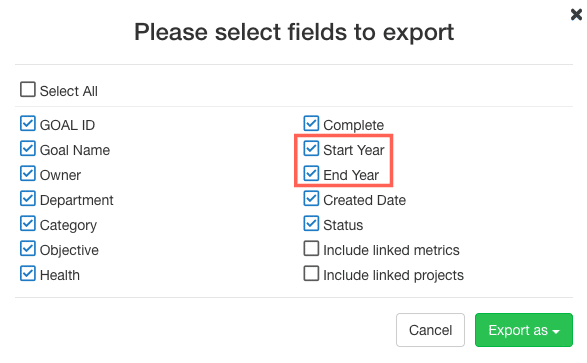Uncheck the Goal Name checkbox
This screenshot has width=587, height=363.
[28, 149]
